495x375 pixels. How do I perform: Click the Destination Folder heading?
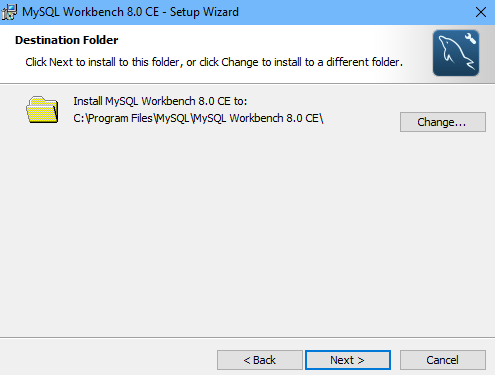(67, 40)
